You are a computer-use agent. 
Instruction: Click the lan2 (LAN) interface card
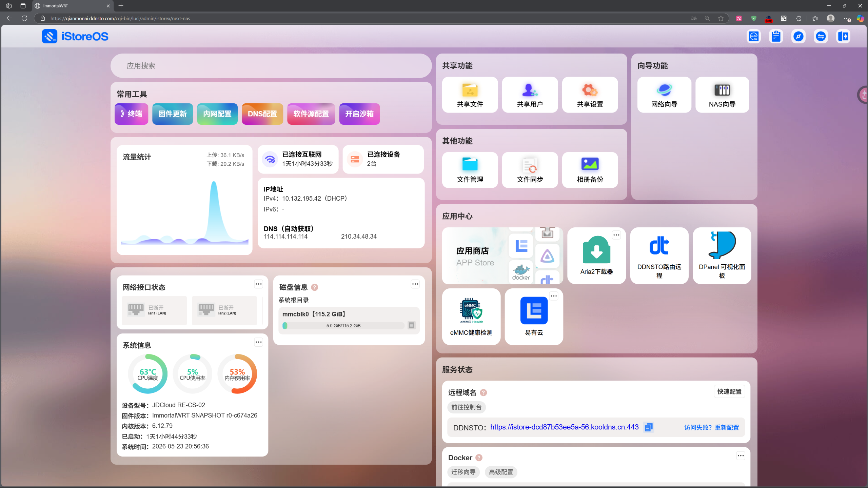pyautogui.click(x=224, y=310)
